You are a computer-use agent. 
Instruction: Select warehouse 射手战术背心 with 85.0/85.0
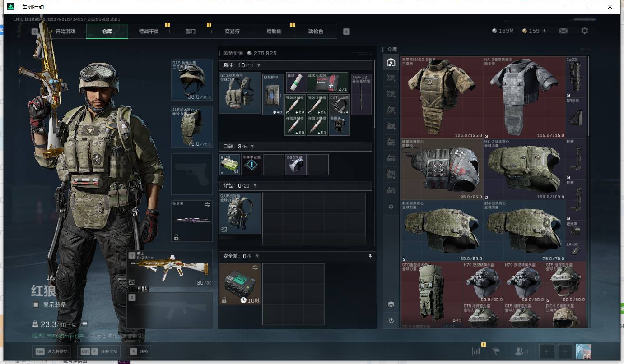click(442, 230)
